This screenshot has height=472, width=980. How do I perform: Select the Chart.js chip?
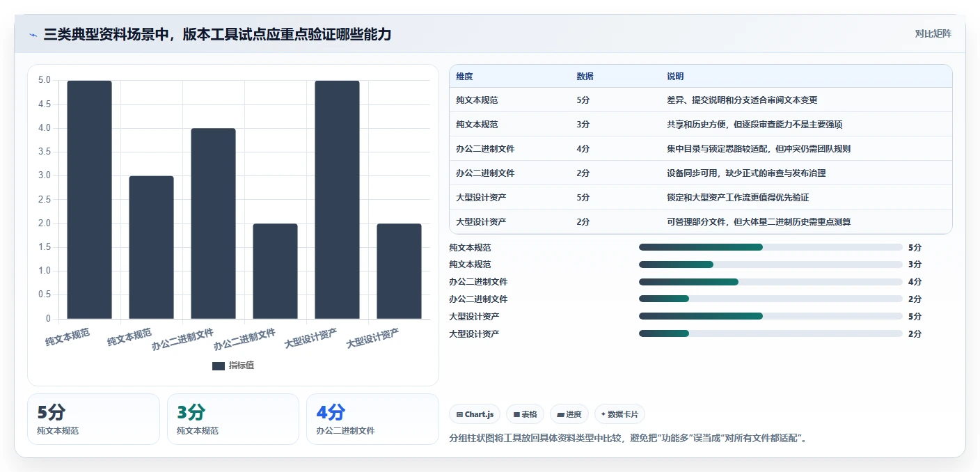click(x=475, y=414)
